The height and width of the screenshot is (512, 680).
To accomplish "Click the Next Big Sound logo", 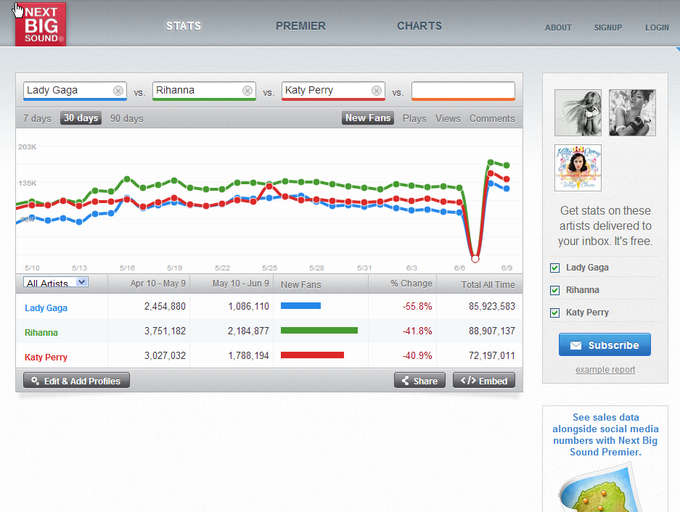I will (40, 24).
